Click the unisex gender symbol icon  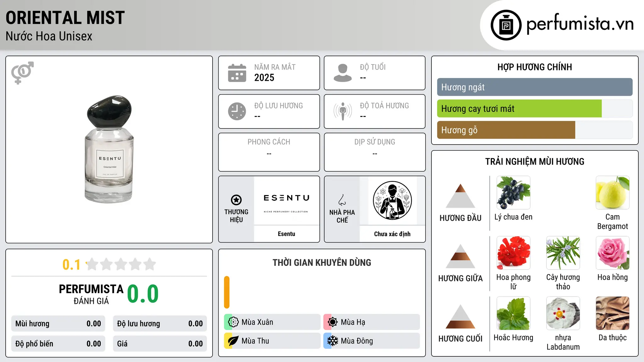coord(22,73)
